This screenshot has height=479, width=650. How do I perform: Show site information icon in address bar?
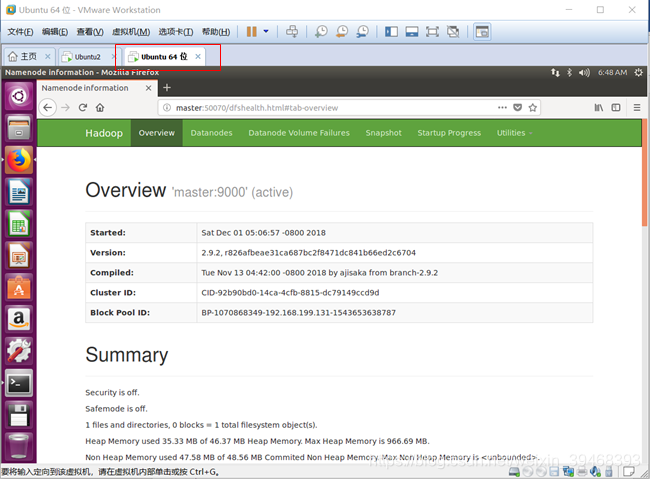(x=167, y=108)
